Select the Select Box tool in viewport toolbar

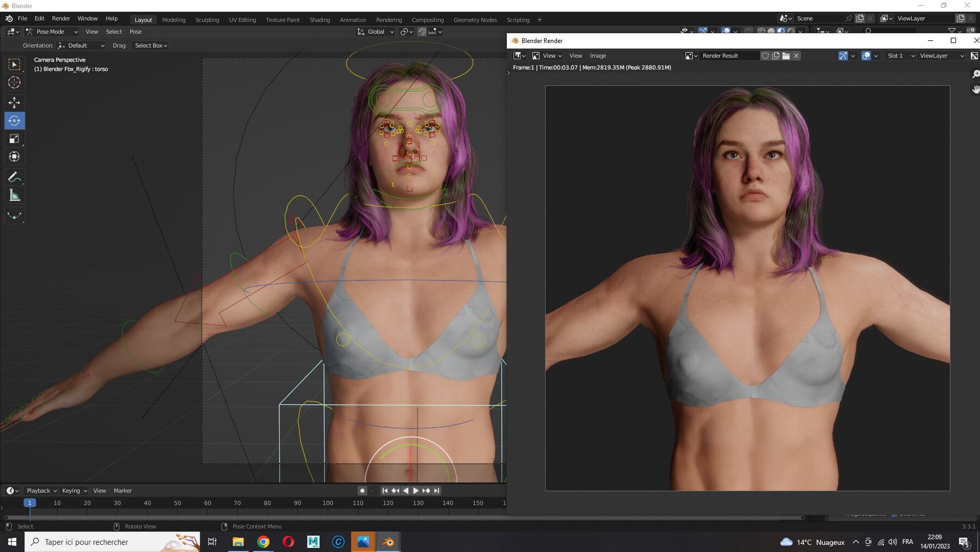(15, 64)
